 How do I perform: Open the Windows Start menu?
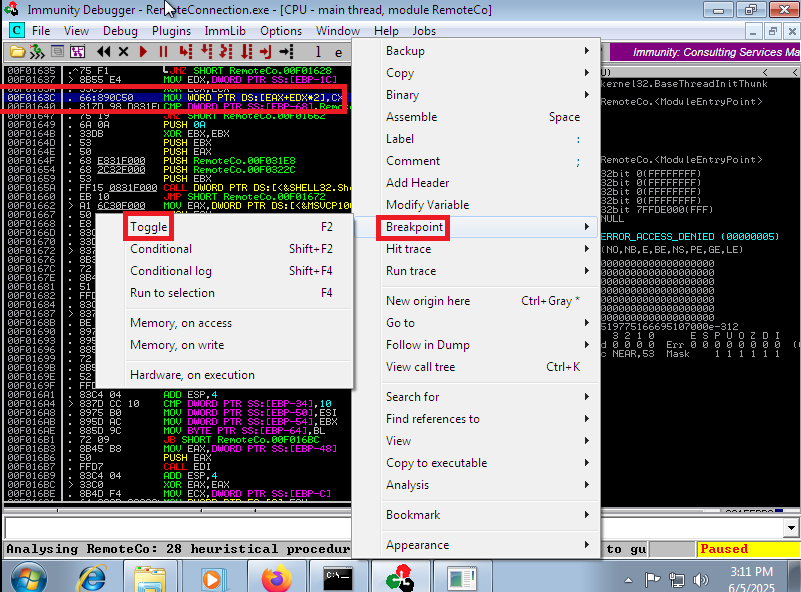(x=29, y=578)
